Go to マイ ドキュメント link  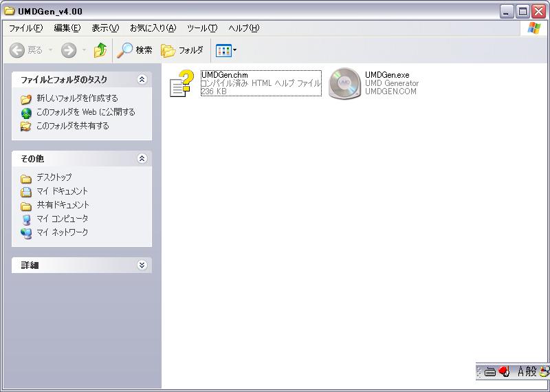[x=62, y=191]
